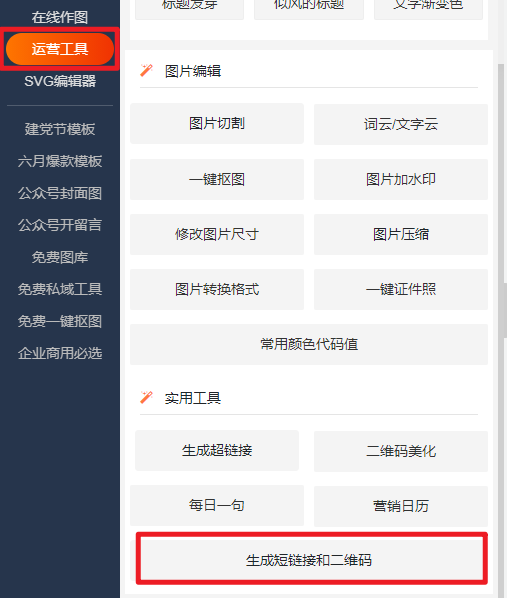Click the magic wand icon beside 实用工具

[x=146, y=397]
